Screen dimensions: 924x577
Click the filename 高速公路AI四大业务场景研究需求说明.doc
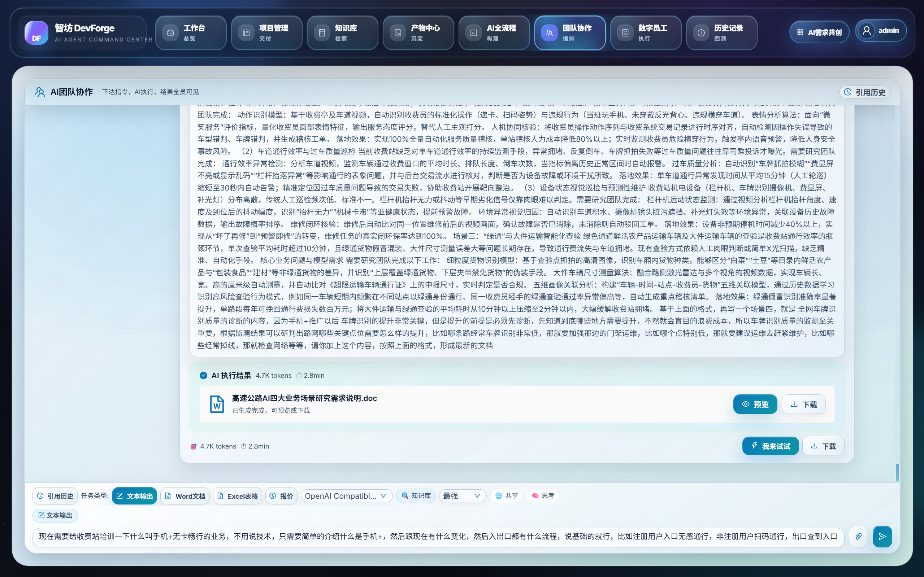click(304, 398)
